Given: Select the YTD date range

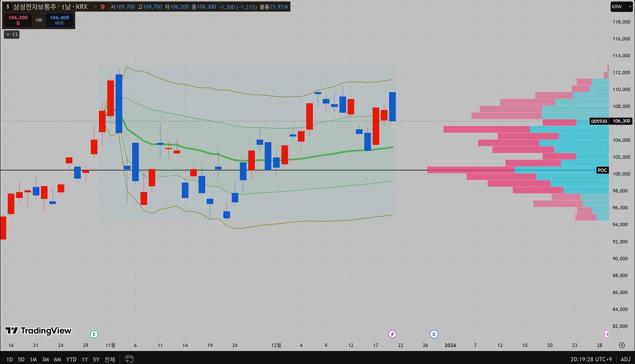Looking at the screenshot, I should [x=71, y=359].
